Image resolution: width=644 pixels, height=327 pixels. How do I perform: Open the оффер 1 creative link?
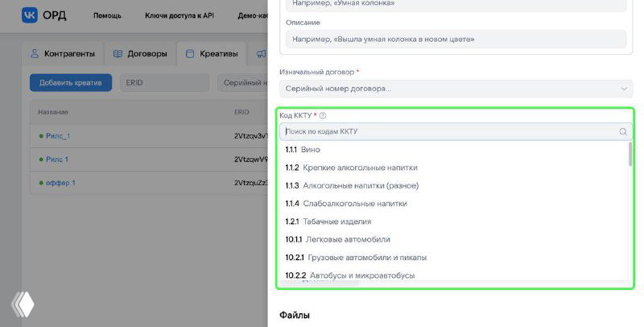click(x=60, y=183)
